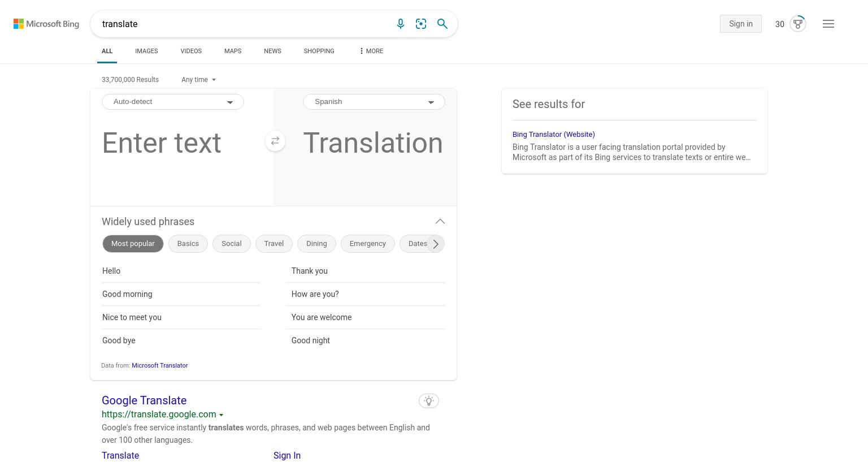The image size is (868, 466).
Task: Click the See results for heading
Action: [x=549, y=104]
